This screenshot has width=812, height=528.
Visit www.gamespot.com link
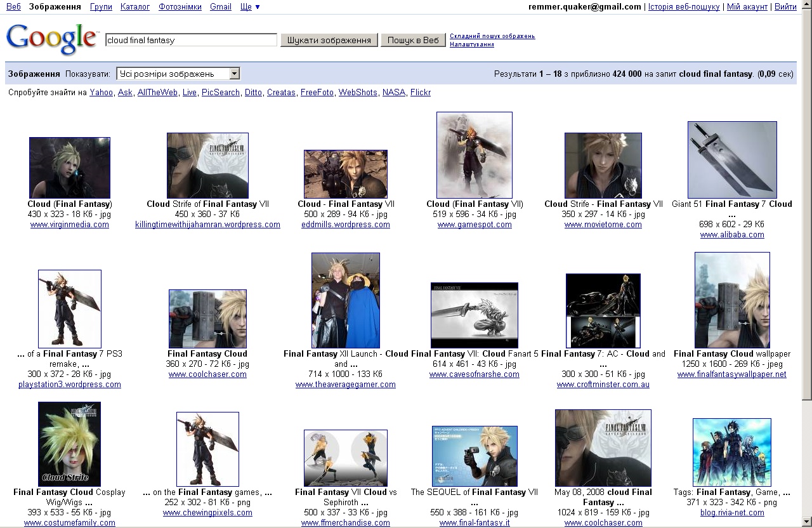pos(475,225)
